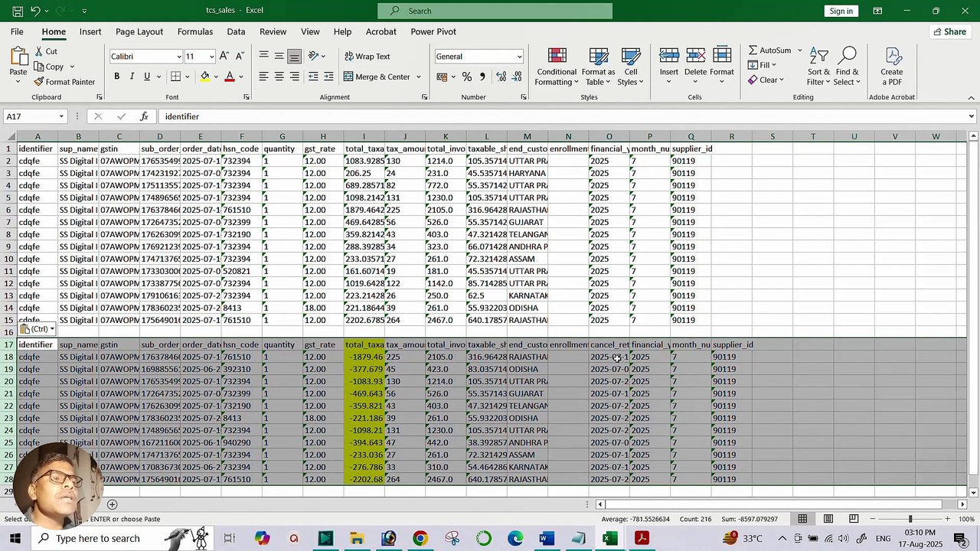Apply Comma Style format
The image size is (980, 551).
click(x=482, y=77)
